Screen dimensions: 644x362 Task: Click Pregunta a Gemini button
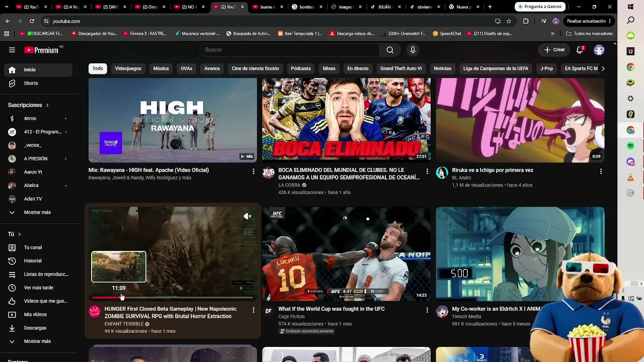pos(540,7)
